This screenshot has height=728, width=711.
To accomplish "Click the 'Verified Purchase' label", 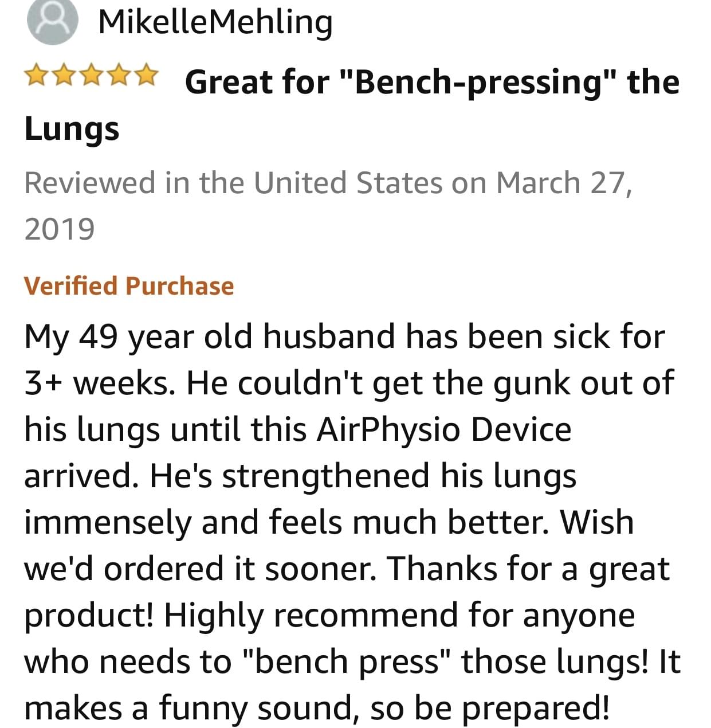I will point(129,285).
